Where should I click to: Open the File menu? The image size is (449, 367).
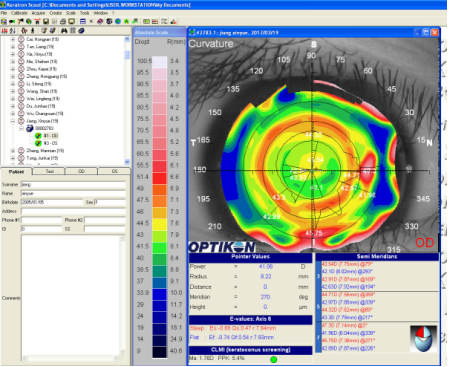pos(4,13)
